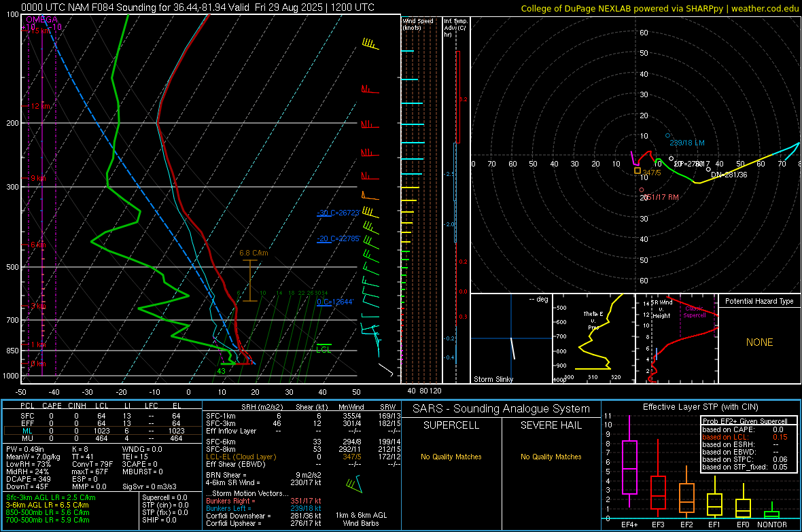Click the red based on LCL: 0.15 line
This screenshot has width=802, height=532.
coord(745,437)
